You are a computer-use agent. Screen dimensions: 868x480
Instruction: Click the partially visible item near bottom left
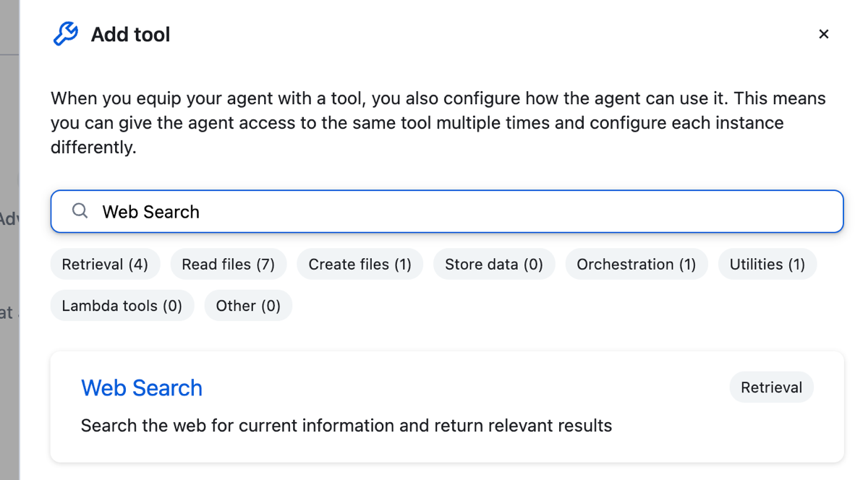(7, 312)
